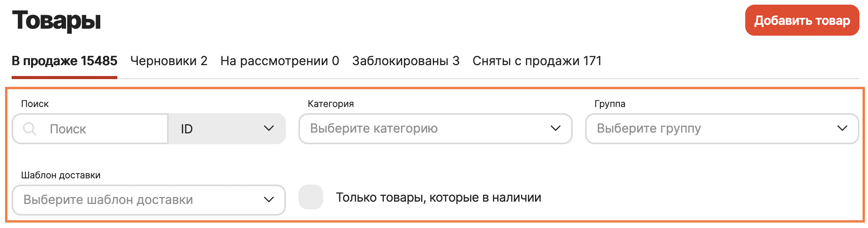The image size is (868, 228).
Task: Click the chevron on the ID selector
Action: [x=269, y=128]
